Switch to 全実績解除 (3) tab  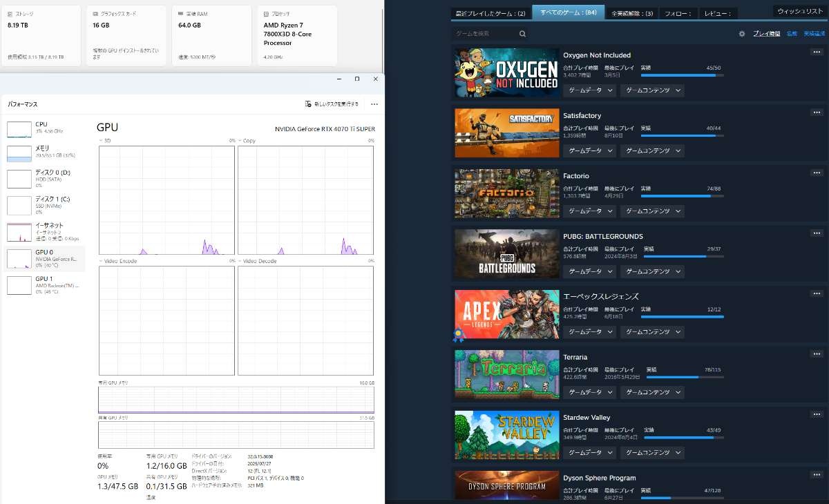click(x=632, y=13)
